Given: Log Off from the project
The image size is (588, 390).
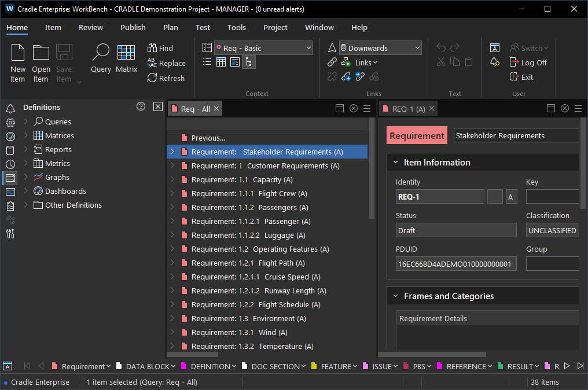Looking at the screenshot, I should (x=528, y=62).
